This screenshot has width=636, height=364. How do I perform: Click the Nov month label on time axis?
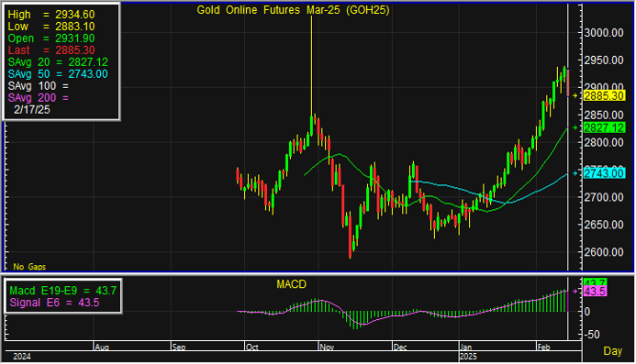(327, 347)
